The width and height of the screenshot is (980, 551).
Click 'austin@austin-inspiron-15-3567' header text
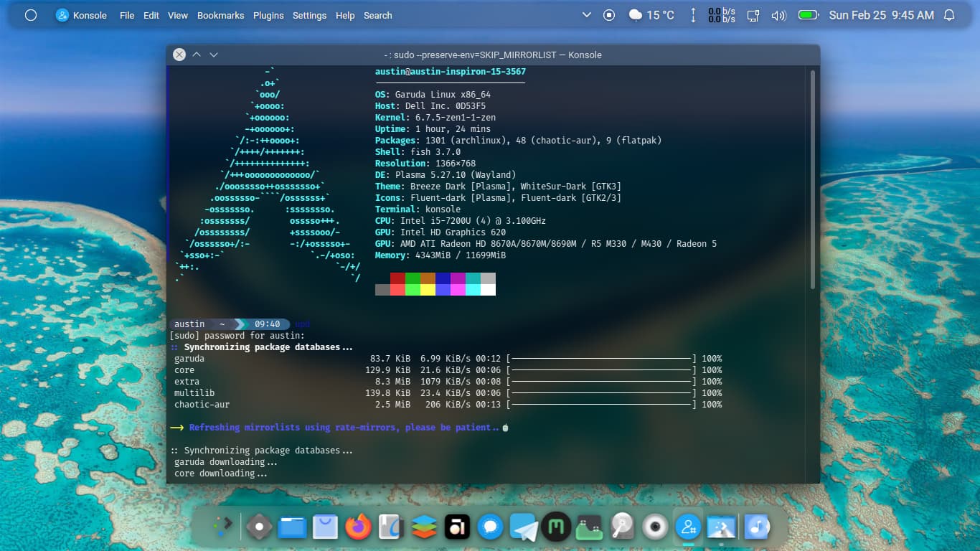pos(451,72)
